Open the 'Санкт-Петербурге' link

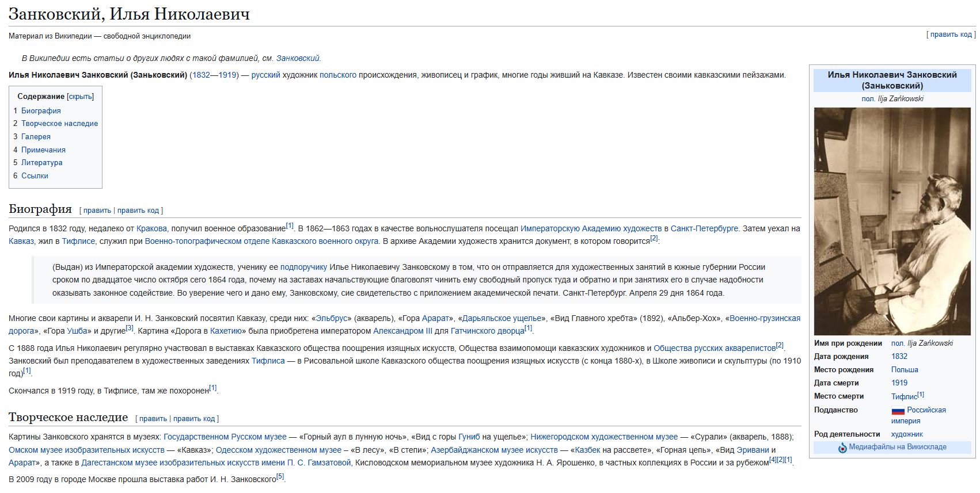pyautogui.click(x=704, y=228)
